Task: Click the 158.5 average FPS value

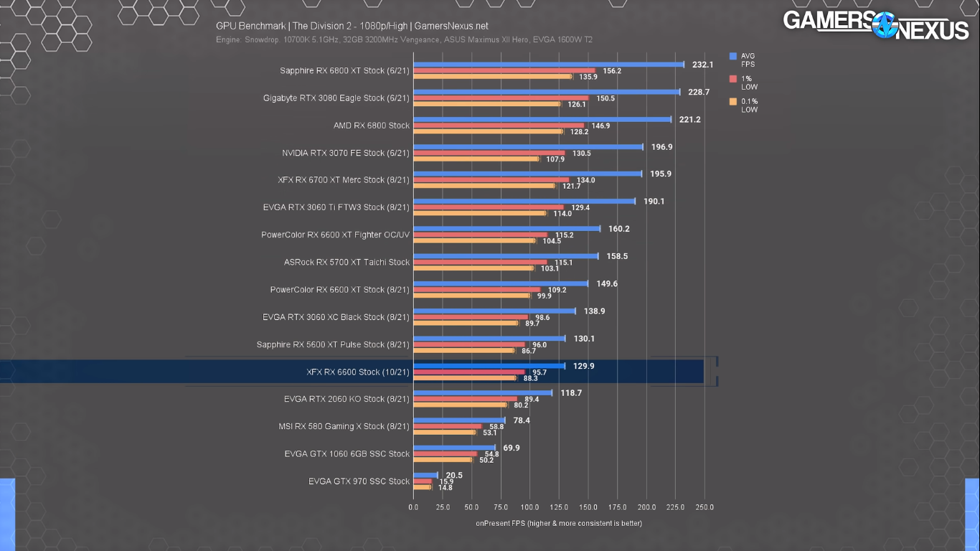Action: point(617,256)
